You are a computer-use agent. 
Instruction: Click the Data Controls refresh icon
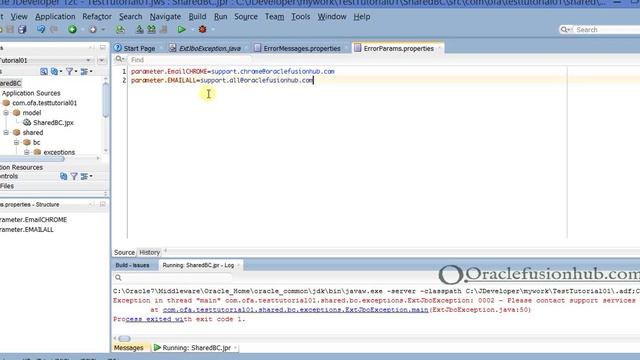tap(63, 176)
